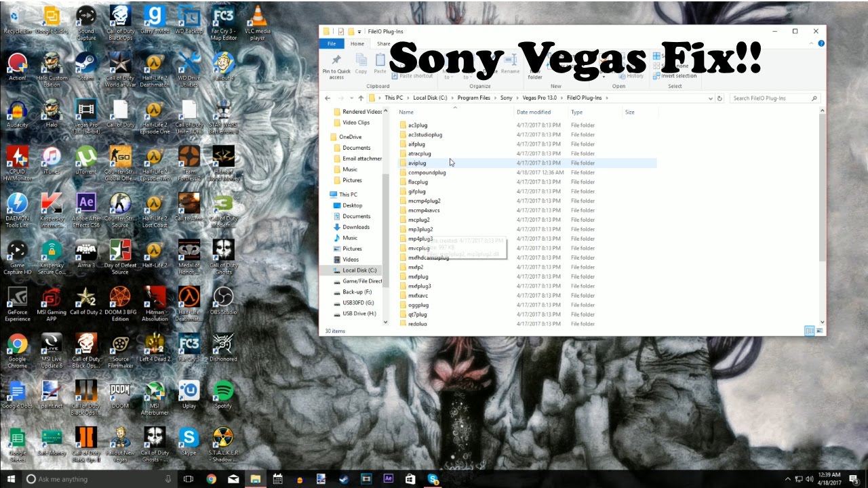The width and height of the screenshot is (868, 488).
Task: Sort by Name column header
Action: coord(406,112)
